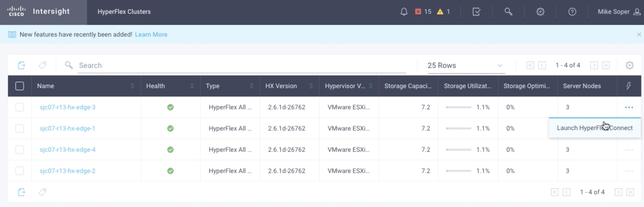Toggle the select-all header checkbox
The height and width of the screenshot is (207, 644).
[20, 86]
